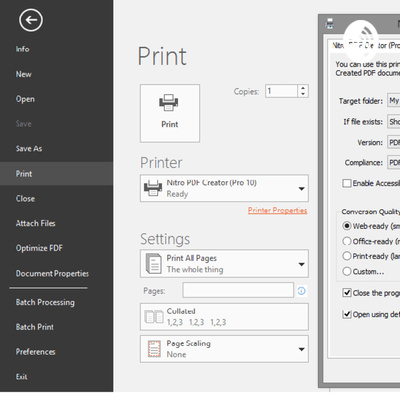The height and width of the screenshot is (400, 400).
Task: Open the Info menu item
Action: pyautogui.click(x=22, y=49)
